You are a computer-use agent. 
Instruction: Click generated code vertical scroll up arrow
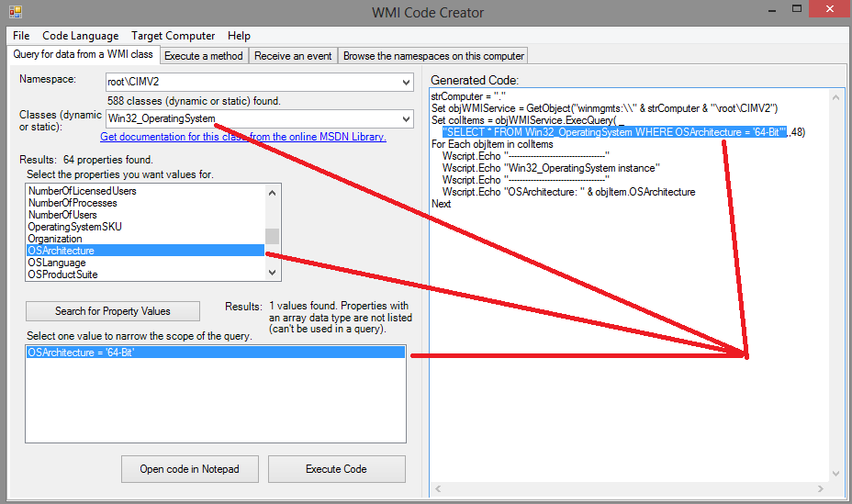tap(835, 97)
